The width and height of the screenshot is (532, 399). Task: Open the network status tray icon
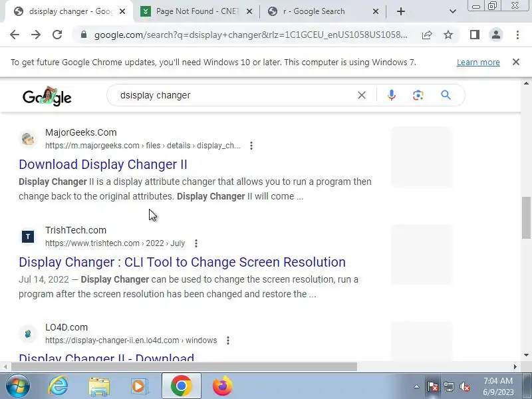point(448,386)
